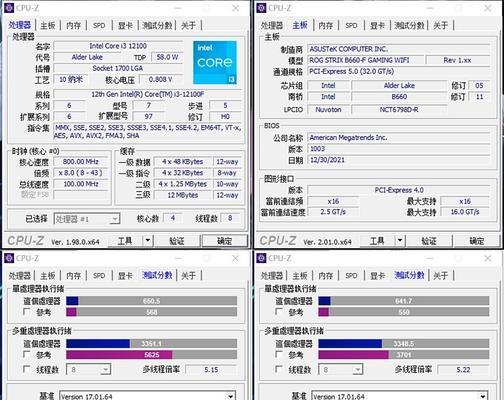Screen dimensions: 504x400
Task: Open 显卡 tab in top-right window
Action: 378,25
